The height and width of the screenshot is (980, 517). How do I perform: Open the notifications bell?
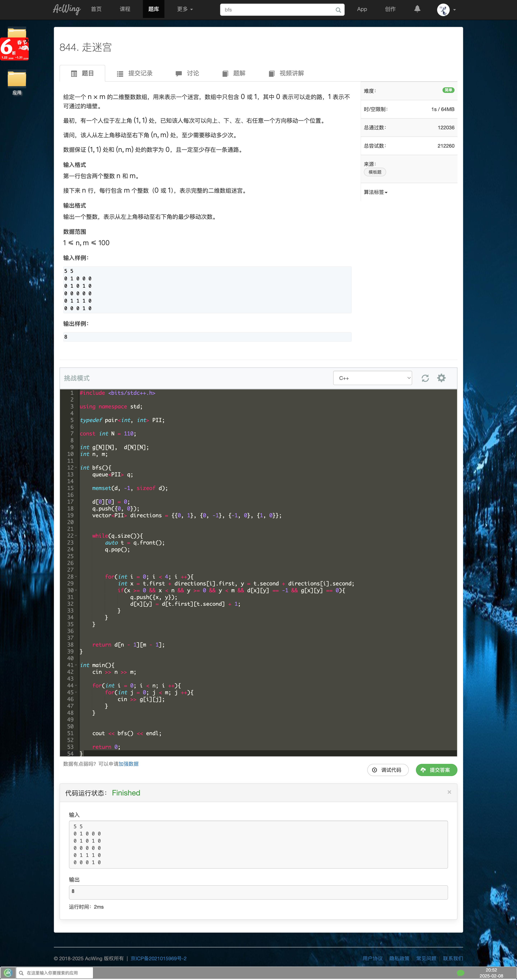pos(417,9)
